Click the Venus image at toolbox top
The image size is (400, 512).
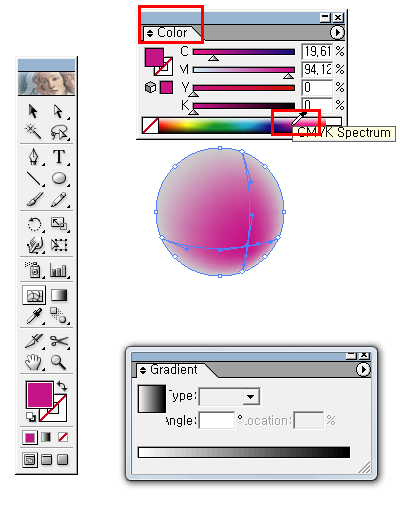(47, 84)
